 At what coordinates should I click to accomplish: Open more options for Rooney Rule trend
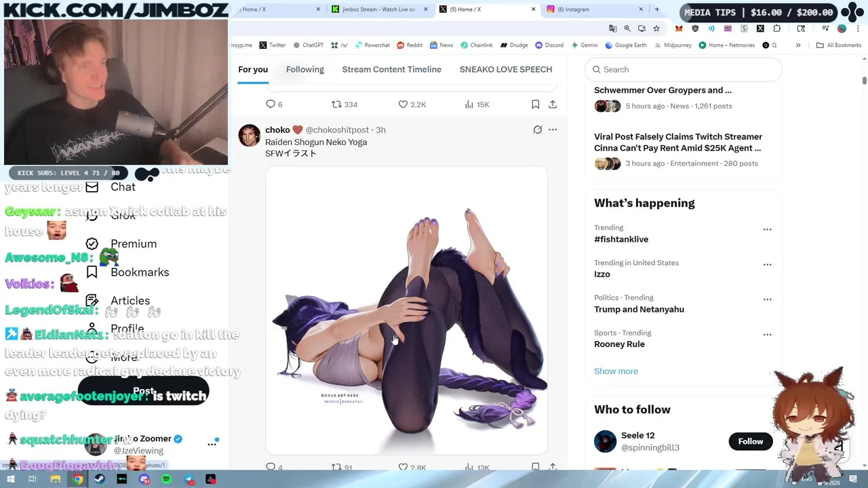(x=767, y=334)
